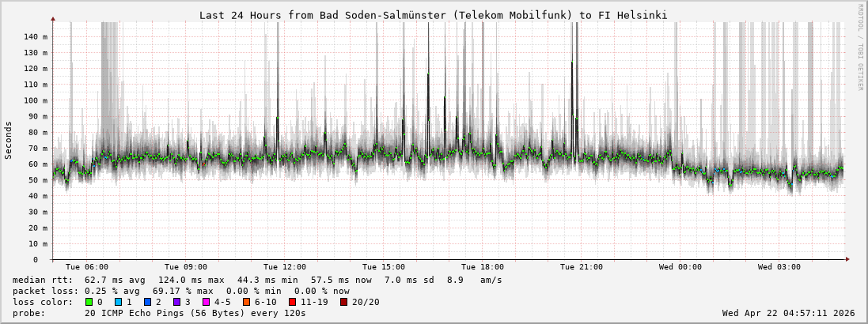Click the Wed Apr 22 timestamp text
Screen dimensions: 868x324
(788, 313)
